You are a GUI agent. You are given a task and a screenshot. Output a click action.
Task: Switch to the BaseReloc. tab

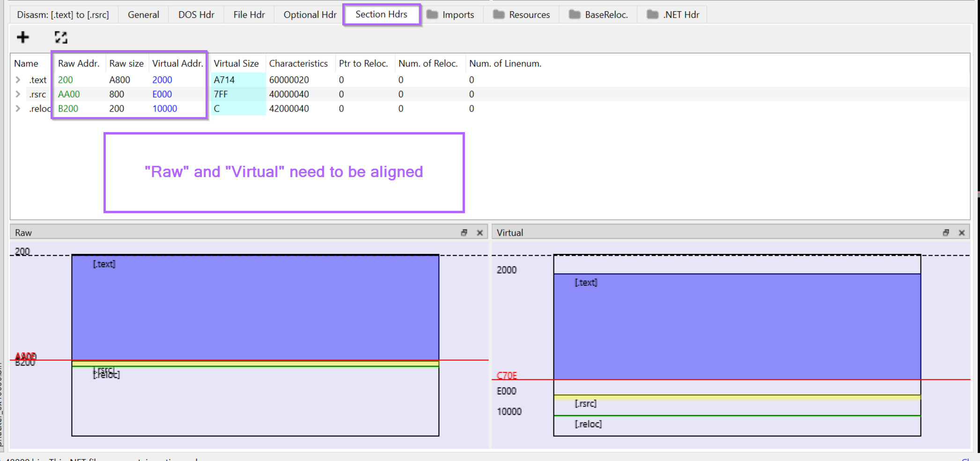click(x=599, y=15)
